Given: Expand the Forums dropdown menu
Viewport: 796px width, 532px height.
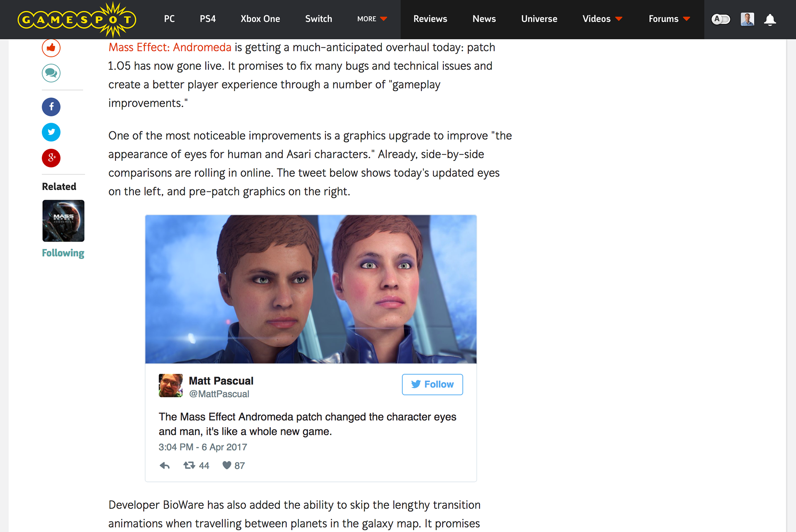Looking at the screenshot, I should [669, 19].
